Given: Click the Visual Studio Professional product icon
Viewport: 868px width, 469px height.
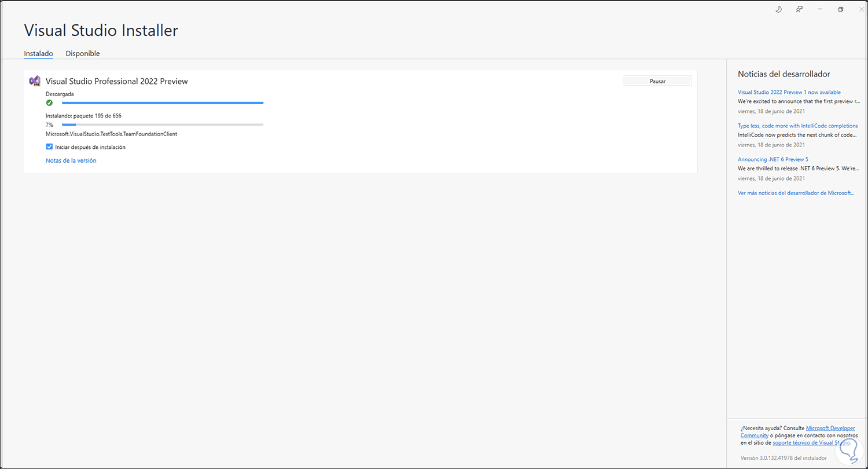Looking at the screenshot, I should tap(34, 81).
